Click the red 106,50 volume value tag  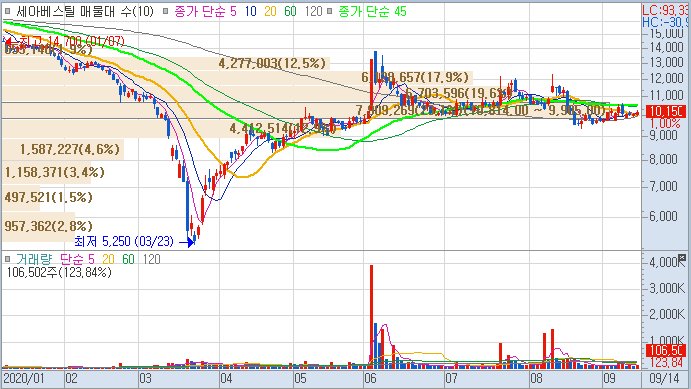point(666,350)
